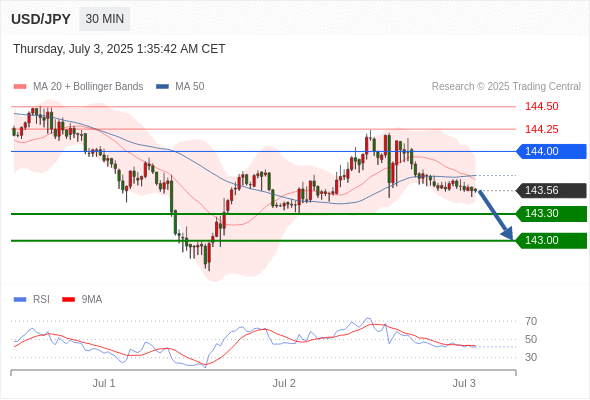Click the black 143.56 current price tag
Screen dimensions: 590x400
tap(551, 190)
